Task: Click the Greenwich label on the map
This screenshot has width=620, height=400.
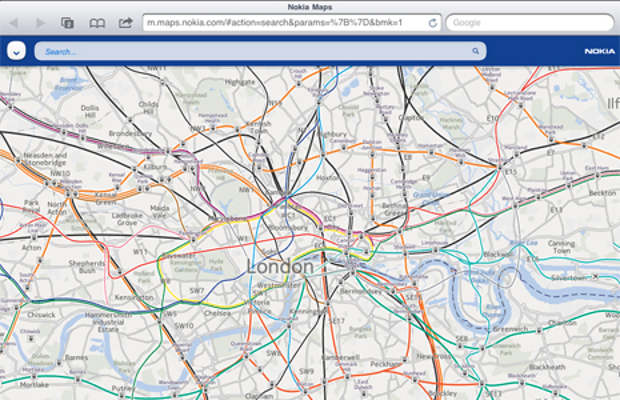Action: click(x=510, y=329)
